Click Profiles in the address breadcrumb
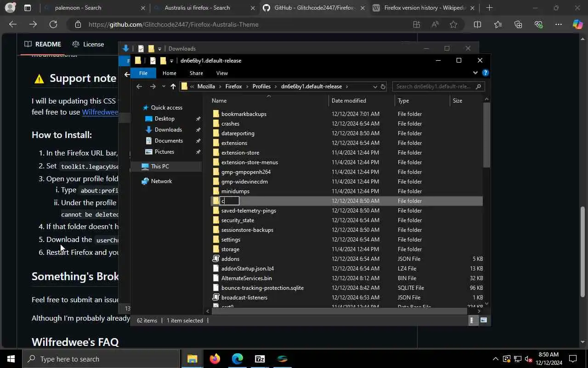Image resolution: width=588 pixels, height=368 pixels. pos(261,86)
